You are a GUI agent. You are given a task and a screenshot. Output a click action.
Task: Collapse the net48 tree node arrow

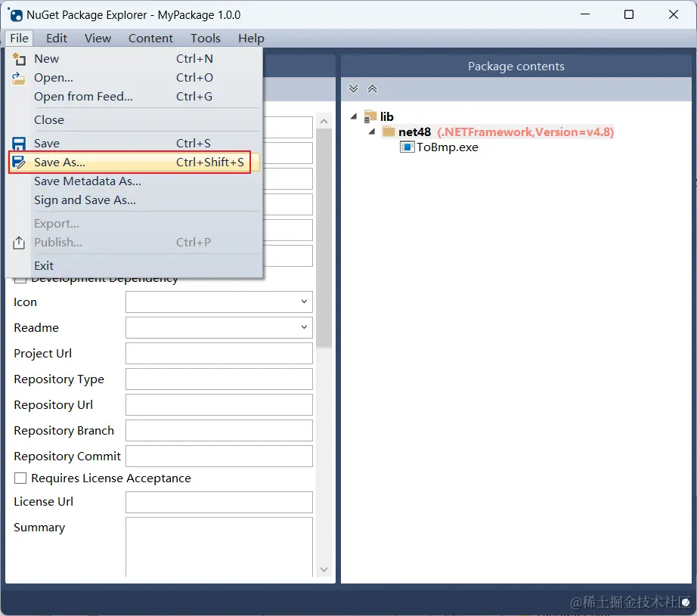click(x=373, y=132)
